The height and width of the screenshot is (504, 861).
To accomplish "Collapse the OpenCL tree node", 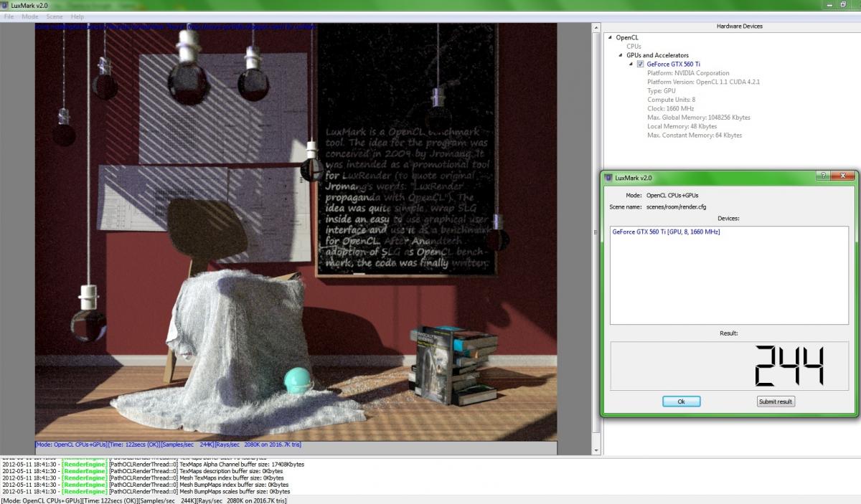I will pyautogui.click(x=610, y=37).
